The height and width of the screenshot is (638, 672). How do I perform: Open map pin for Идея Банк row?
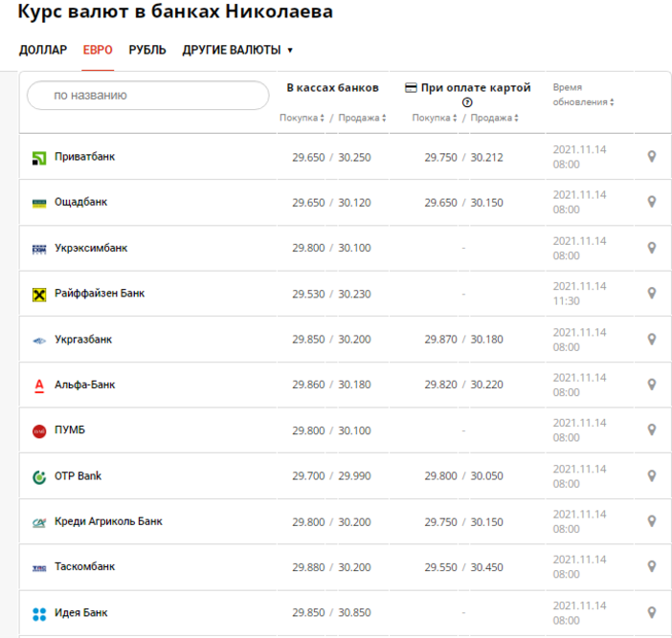pos(652,613)
